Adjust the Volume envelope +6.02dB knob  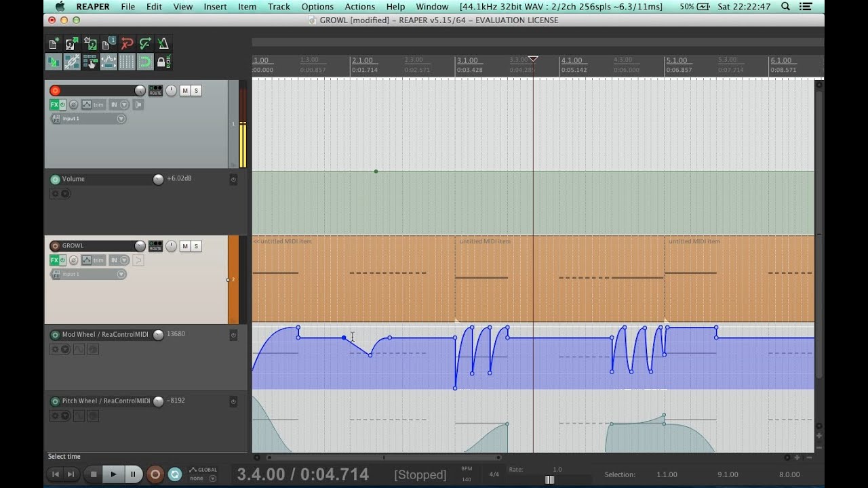pos(158,180)
